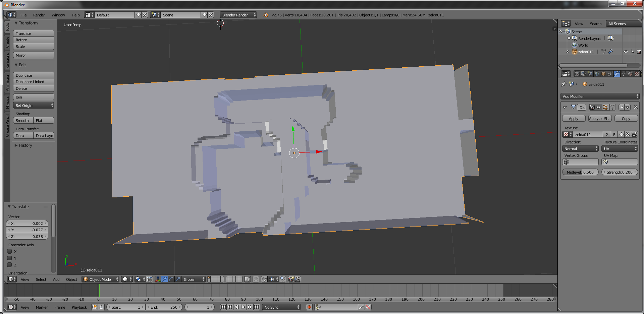Open the Set Origin dropdown

pyautogui.click(x=34, y=105)
